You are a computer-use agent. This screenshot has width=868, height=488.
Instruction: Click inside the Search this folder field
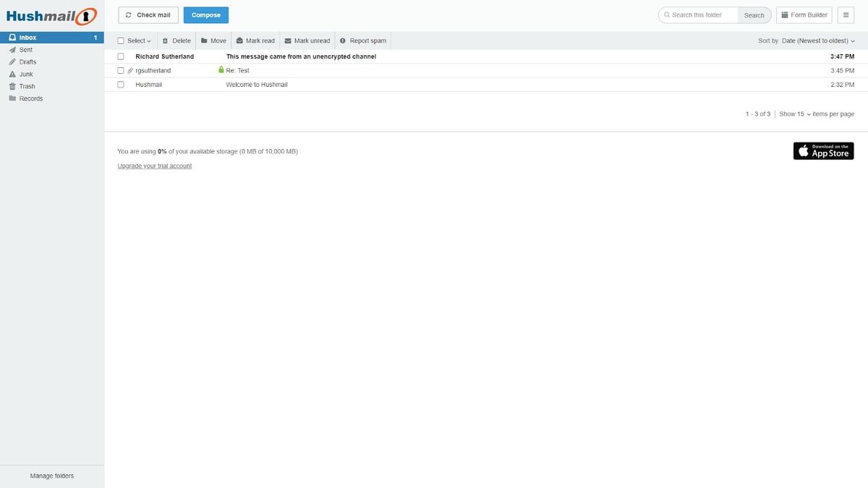tap(698, 14)
